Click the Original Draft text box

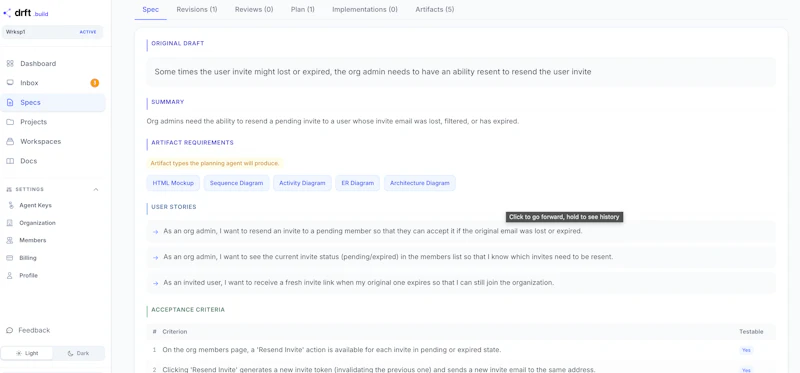pyautogui.click(x=461, y=72)
